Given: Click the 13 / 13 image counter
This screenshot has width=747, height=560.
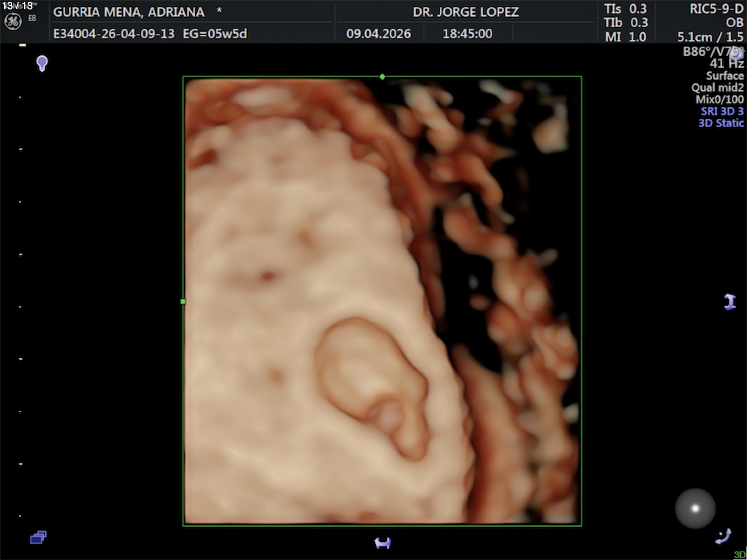Looking at the screenshot, I should (x=17, y=6).
